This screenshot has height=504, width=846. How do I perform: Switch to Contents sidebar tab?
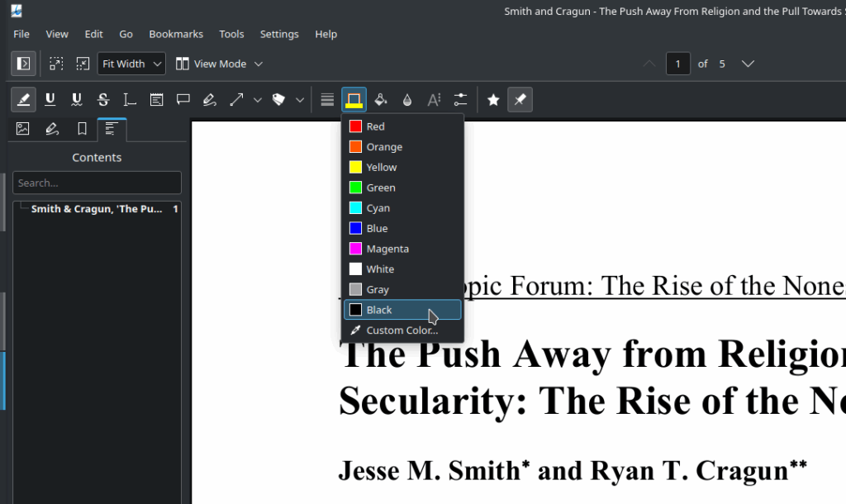tap(112, 129)
